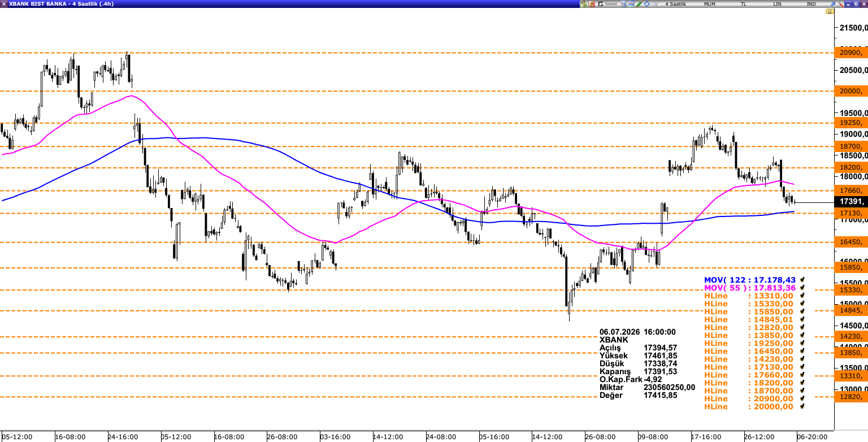868x442 pixels.
Task: Click the blue arrow pin icon
Action: coord(832,4)
